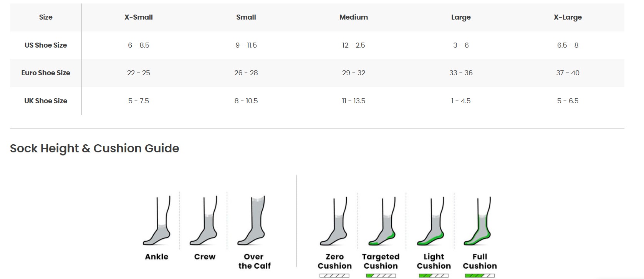644x279 pixels.
Task: Click the UK Shoe Size row label
Action: pyautogui.click(x=46, y=101)
